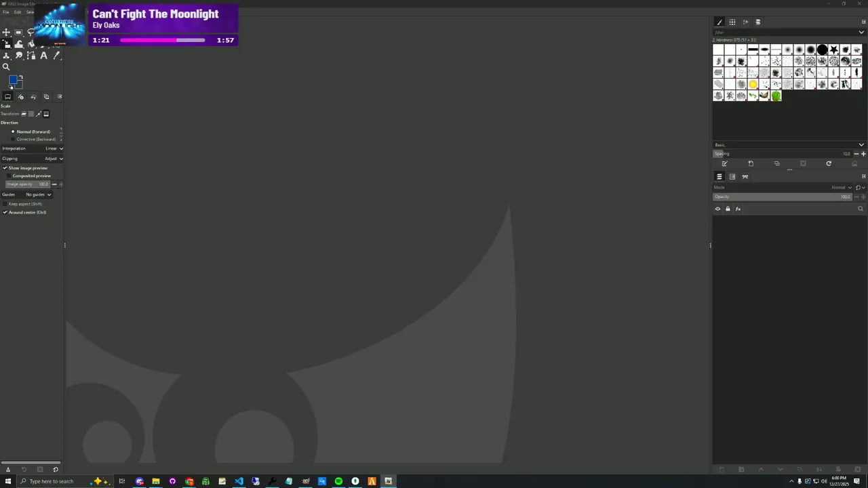Screen dimensions: 868x488
Task: Click the layer lock icon
Action: (728, 209)
